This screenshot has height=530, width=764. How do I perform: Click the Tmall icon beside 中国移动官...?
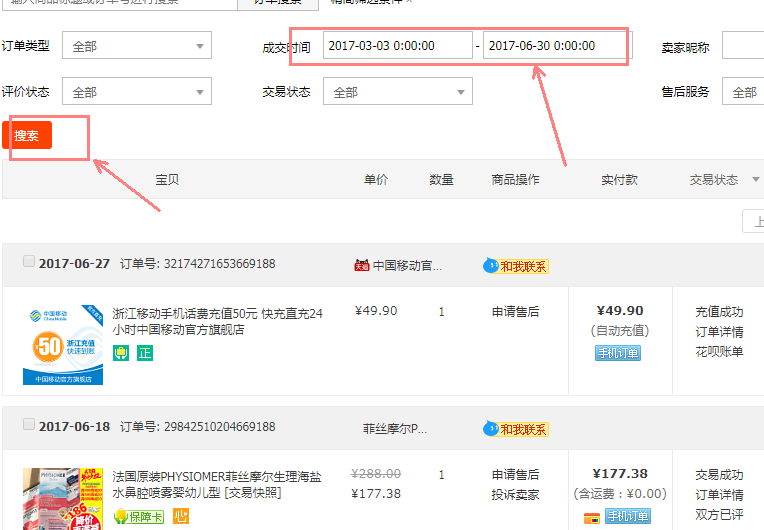point(362,265)
